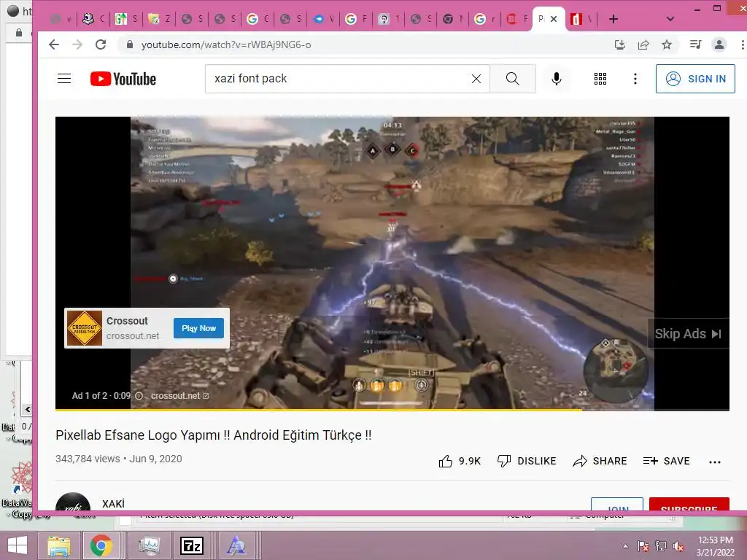This screenshot has width=747, height=560.
Task: Open the YouTube hamburger guide menu
Action: 64,79
